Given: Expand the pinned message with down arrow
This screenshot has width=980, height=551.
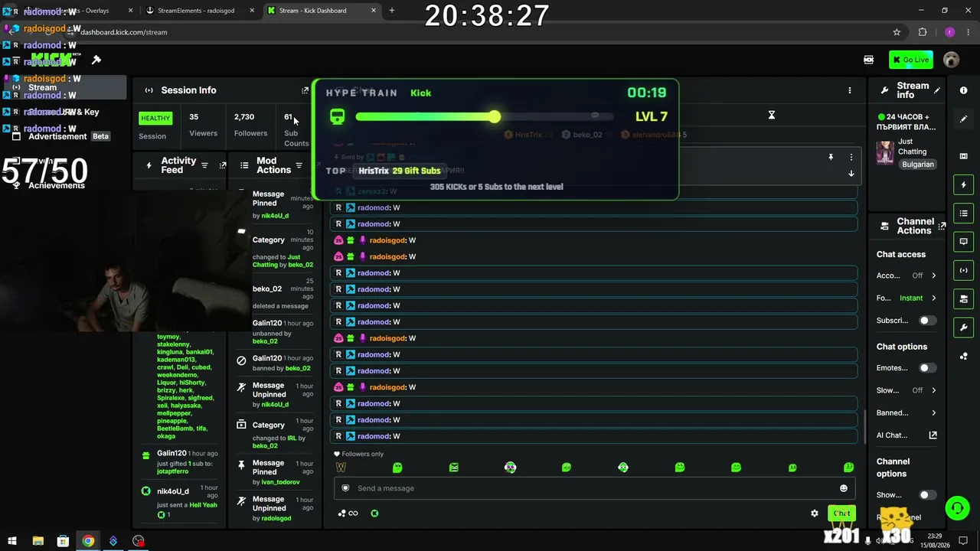Looking at the screenshot, I should pos(851,173).
